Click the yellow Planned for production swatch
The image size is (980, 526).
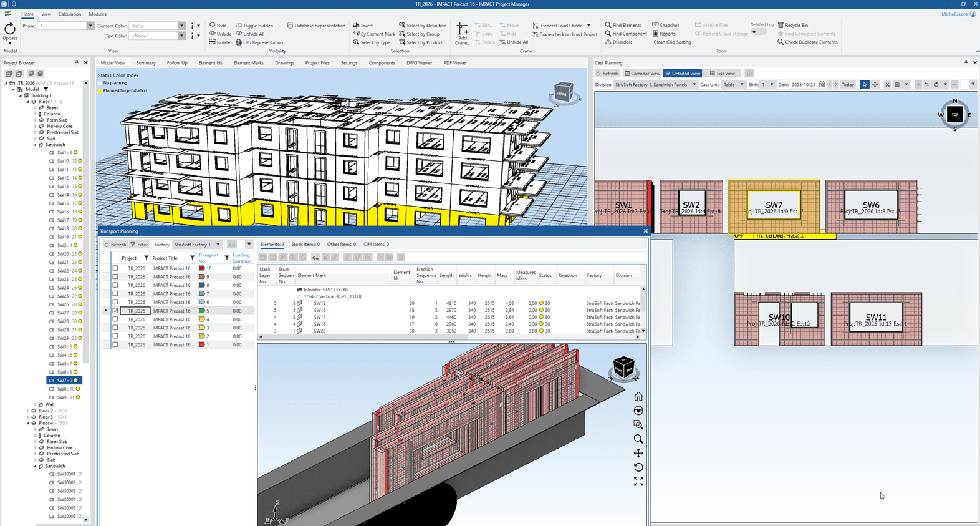(100, 91)
